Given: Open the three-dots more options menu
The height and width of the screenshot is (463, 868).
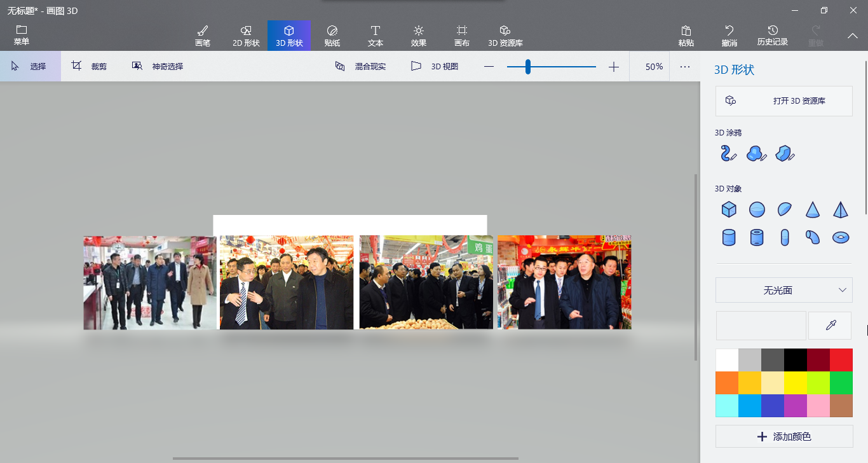Looking at the screenshot, I should 685,67.
